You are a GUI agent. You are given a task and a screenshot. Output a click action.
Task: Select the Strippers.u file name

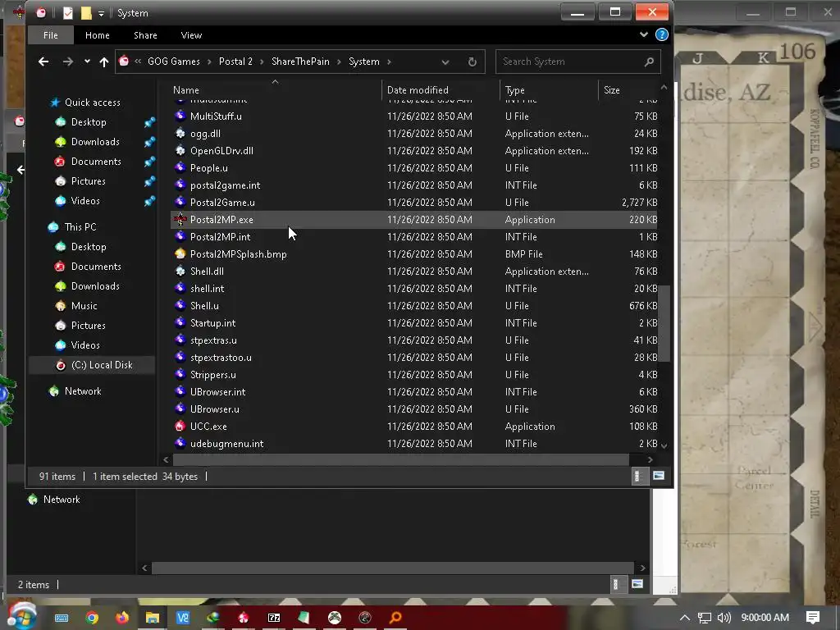tap(212, 374)
